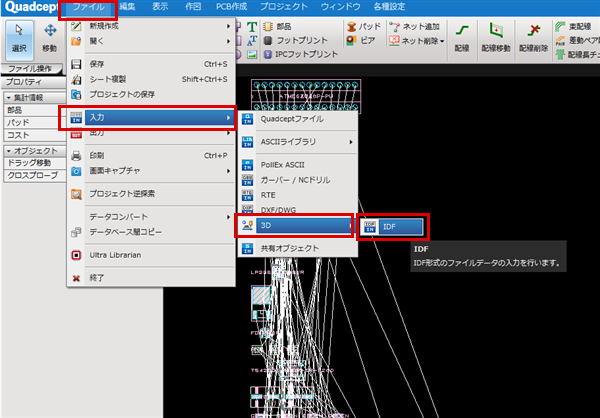This screenshot has width=600, height=418.
Task: Open the データコンバート submenu
Action: click(151, 217)
